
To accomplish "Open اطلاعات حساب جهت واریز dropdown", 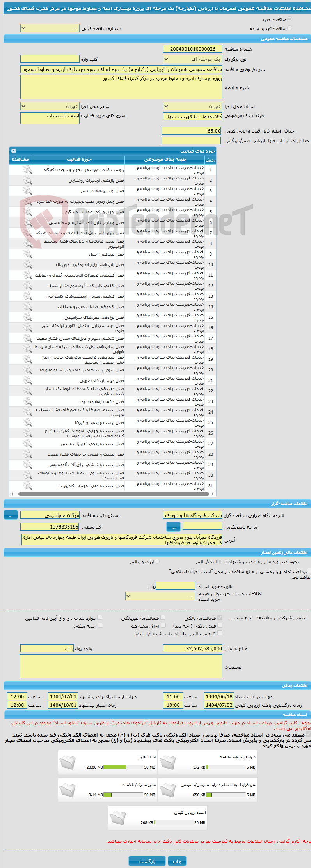I will click(x=160, y=596).
